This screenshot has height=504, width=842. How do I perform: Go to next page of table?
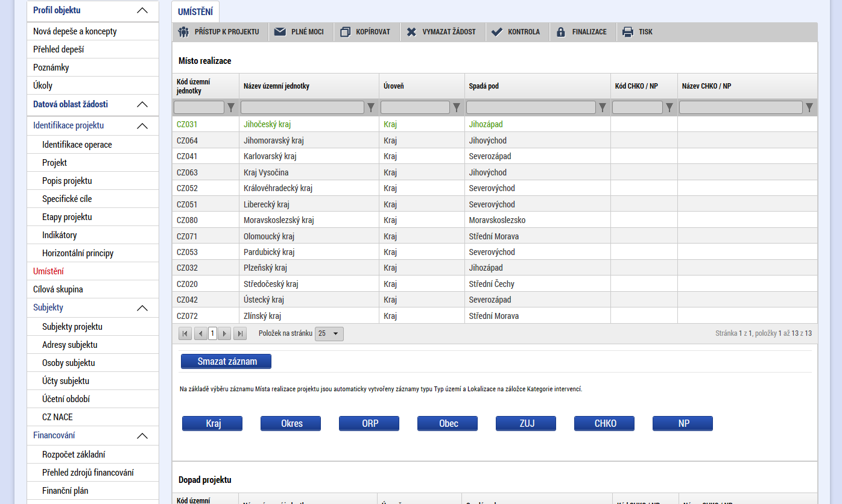click(x=224, y=333)
